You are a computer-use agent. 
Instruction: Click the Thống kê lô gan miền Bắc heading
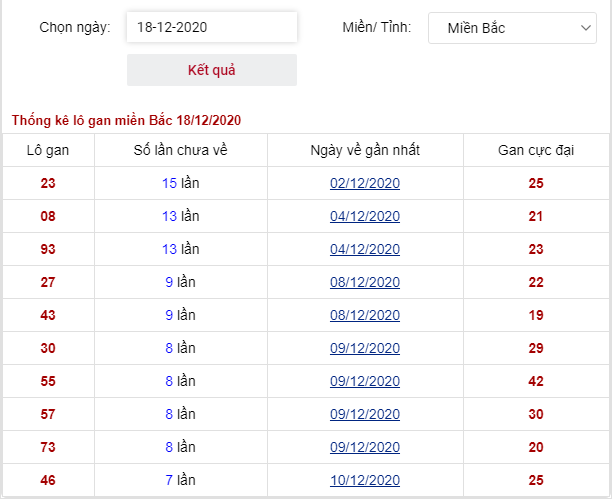tap(126, 120)
